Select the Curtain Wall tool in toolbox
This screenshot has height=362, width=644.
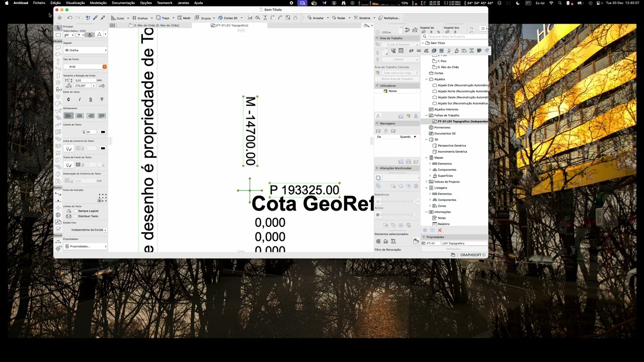click(x=58, y=132)
